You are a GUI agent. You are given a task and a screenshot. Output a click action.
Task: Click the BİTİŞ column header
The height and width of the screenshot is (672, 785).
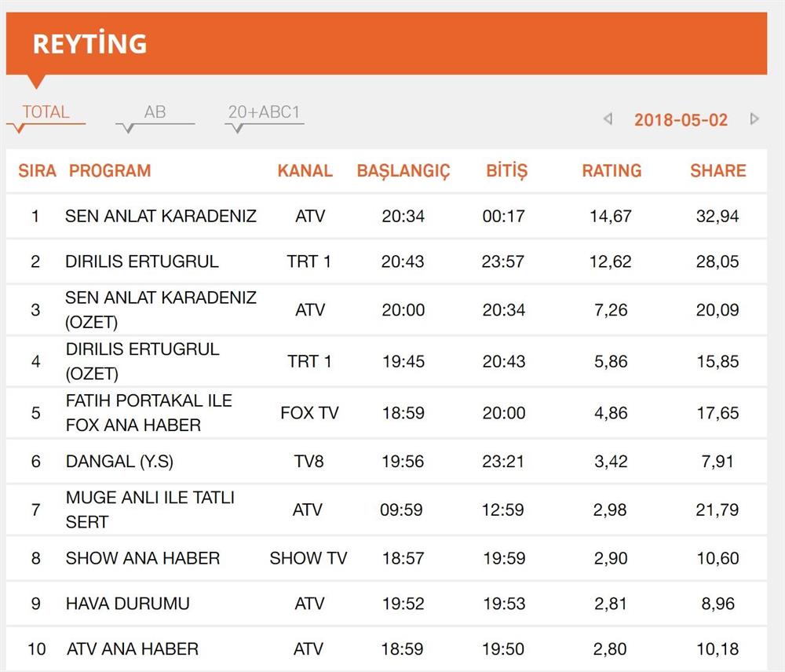(x=506, y=170)
